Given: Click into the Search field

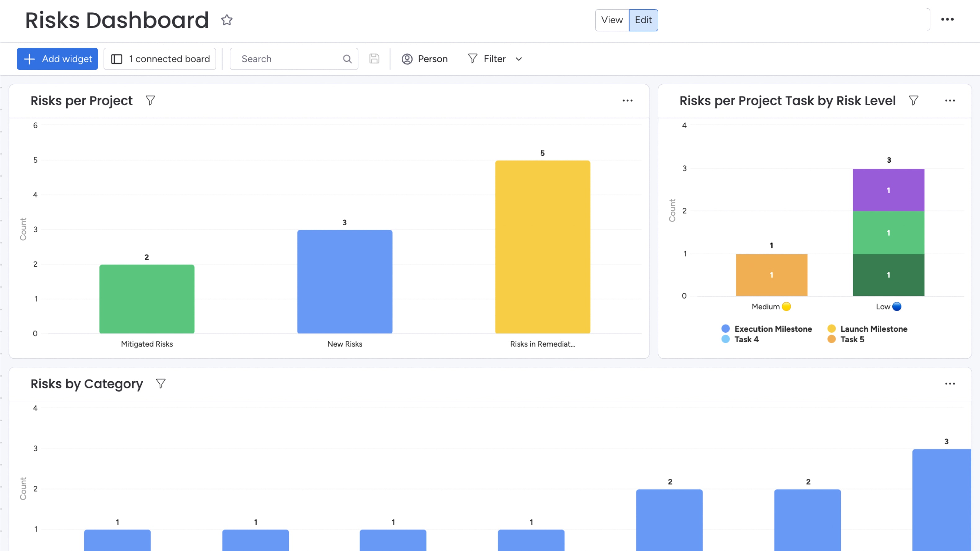Looking at the screenshot, I should pos(294,59).
